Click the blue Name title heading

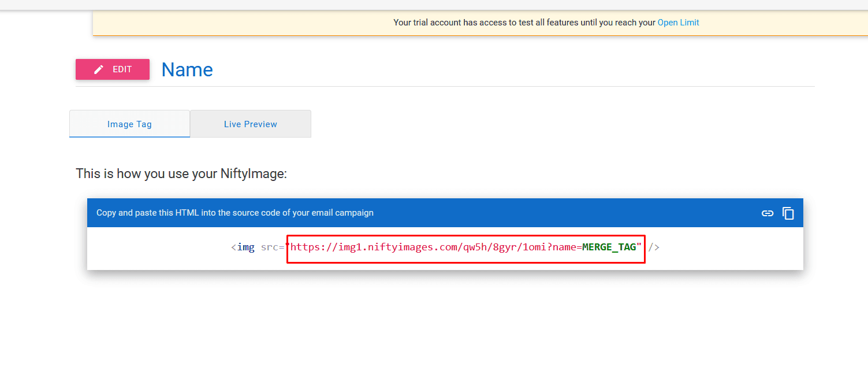click(187, 69)
